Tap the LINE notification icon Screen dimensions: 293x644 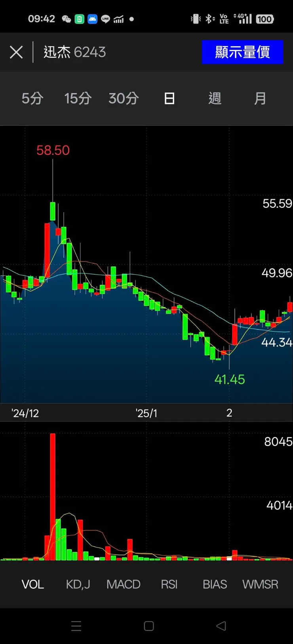pos(105,19)
